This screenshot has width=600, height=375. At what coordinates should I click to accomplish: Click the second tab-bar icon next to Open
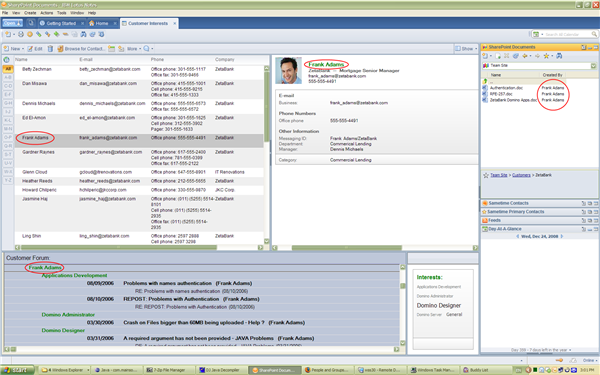[31, 23]
